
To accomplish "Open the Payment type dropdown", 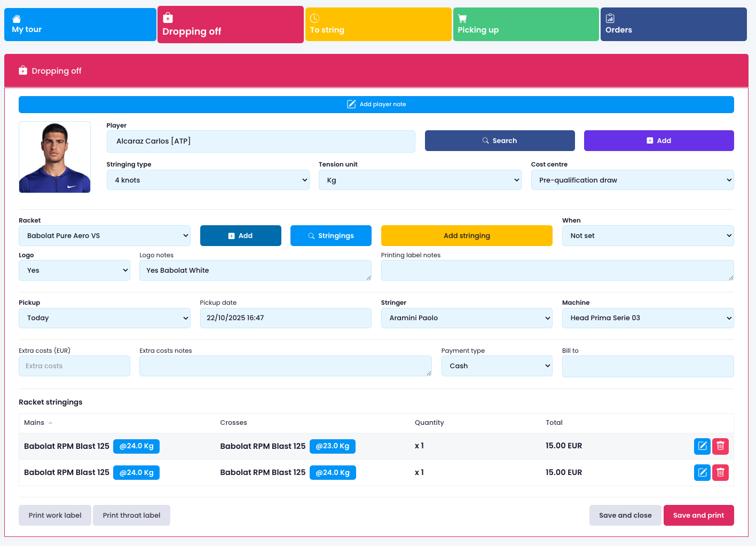I will [x=497, y=366].
